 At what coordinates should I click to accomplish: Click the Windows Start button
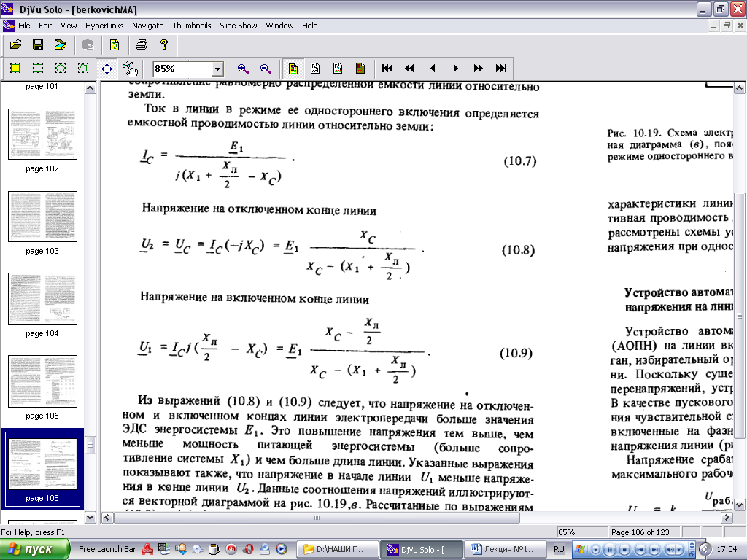click(x=35, y=550)
